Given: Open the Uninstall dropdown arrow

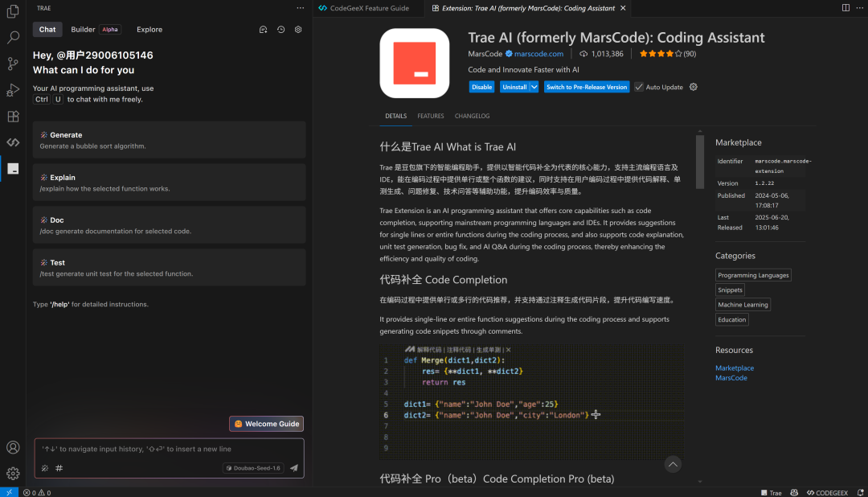Looking at the screenshot, I should click(534, 87).
